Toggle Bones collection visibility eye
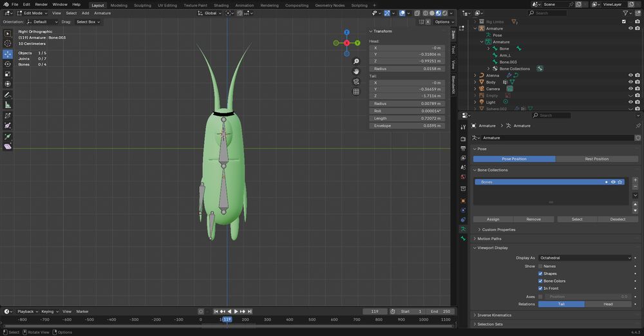 tap(613, 182)
